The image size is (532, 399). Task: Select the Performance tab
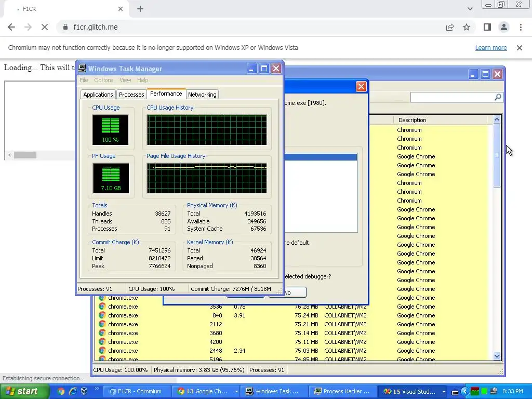166,94
